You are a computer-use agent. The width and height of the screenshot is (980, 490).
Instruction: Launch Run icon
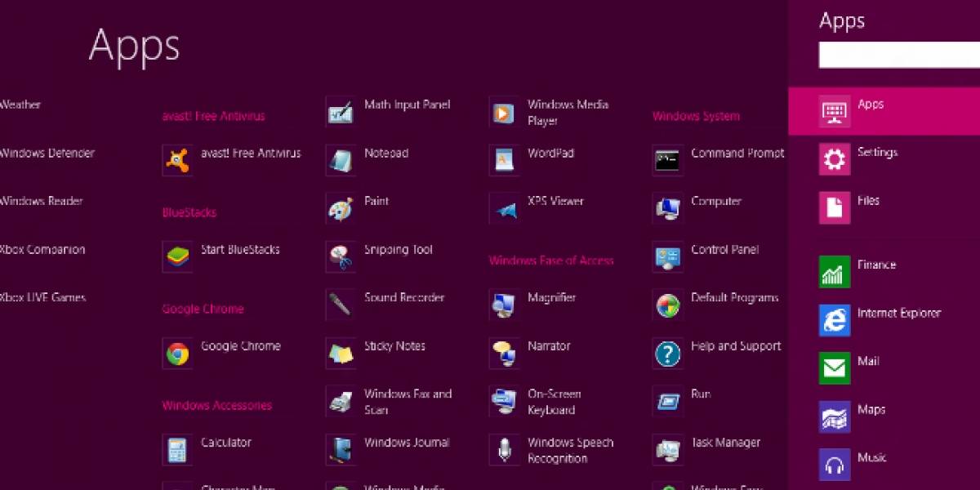click(668, 401)
